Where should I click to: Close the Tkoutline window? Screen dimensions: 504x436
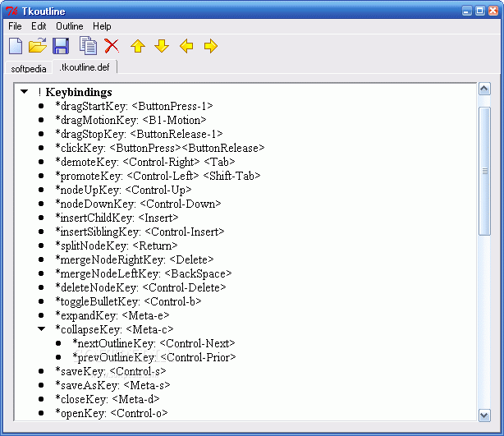[x=493, y=11]
